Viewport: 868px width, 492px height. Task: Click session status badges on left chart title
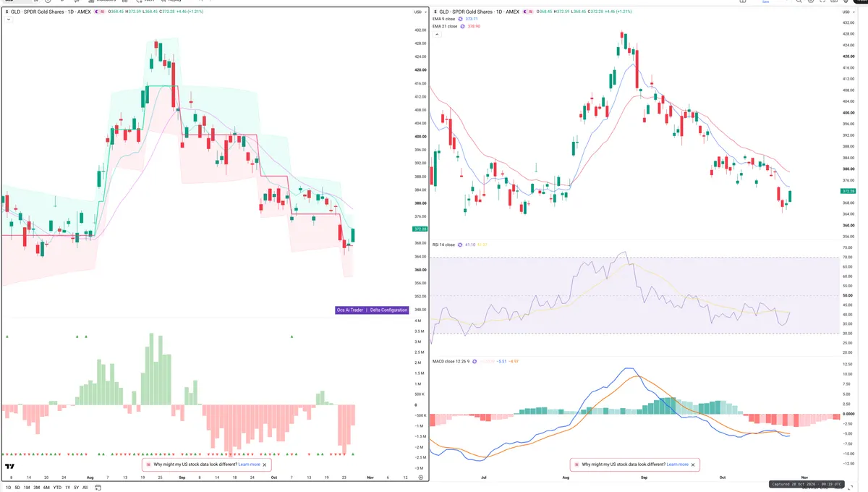[x=100, y=12]
